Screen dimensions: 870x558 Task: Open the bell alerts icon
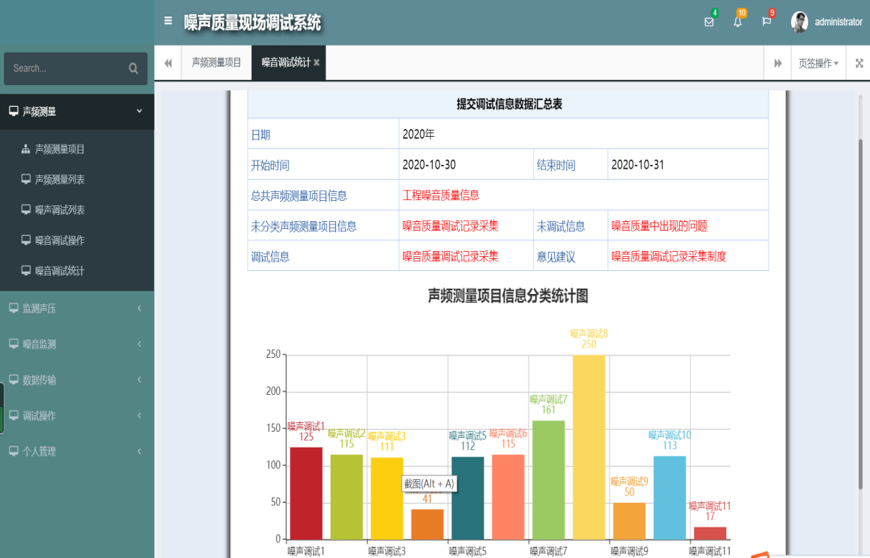coord(738,22)
